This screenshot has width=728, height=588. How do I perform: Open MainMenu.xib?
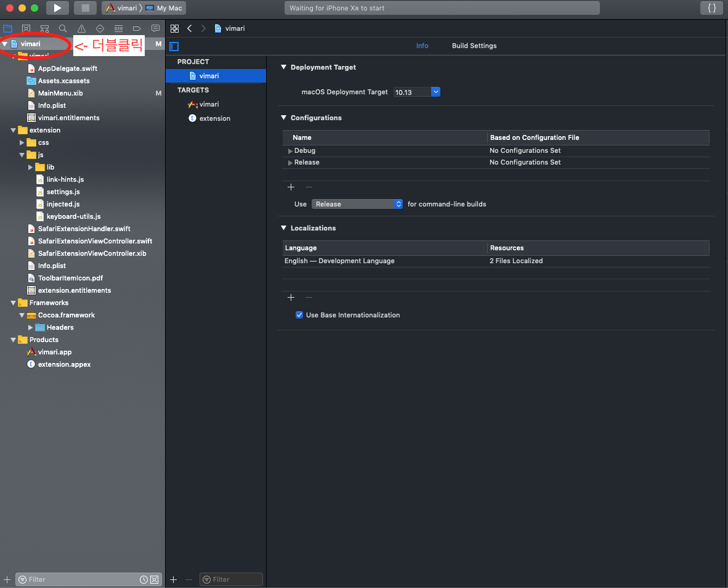click(x=60, y=93)
